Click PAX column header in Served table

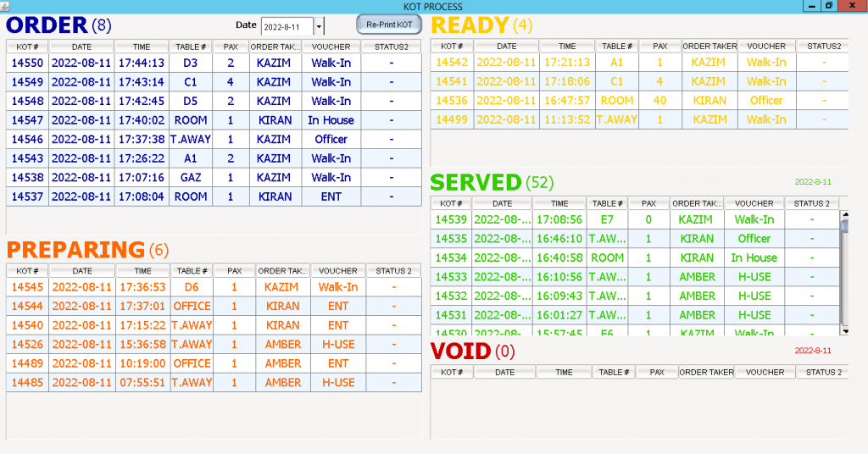click(648, 203)
